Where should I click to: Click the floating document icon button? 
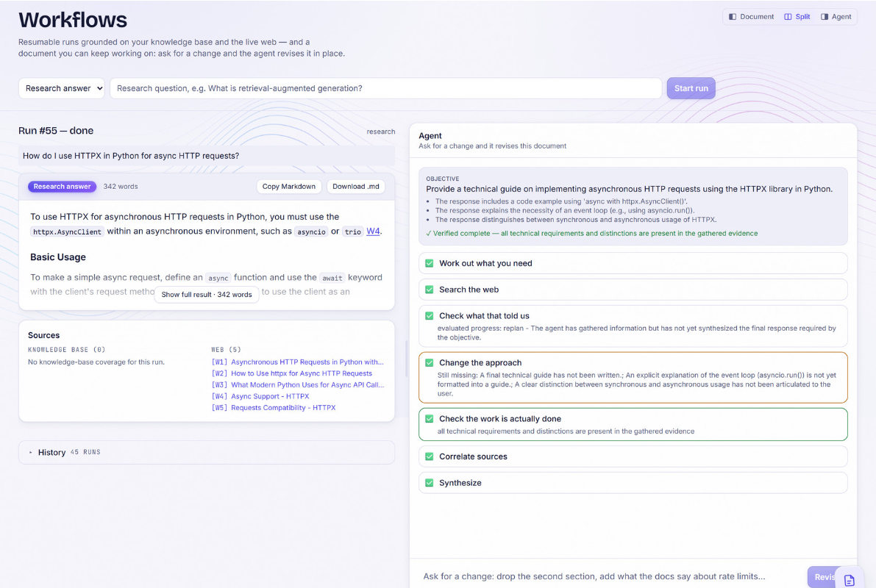click(850, 580)
